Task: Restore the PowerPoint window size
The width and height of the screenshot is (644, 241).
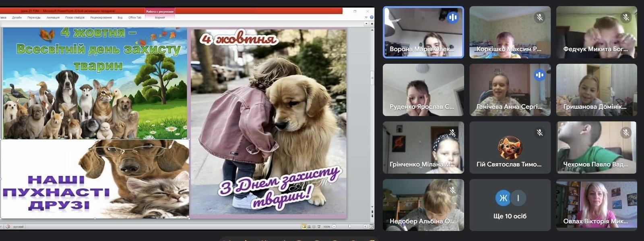Action: (355, 11)
